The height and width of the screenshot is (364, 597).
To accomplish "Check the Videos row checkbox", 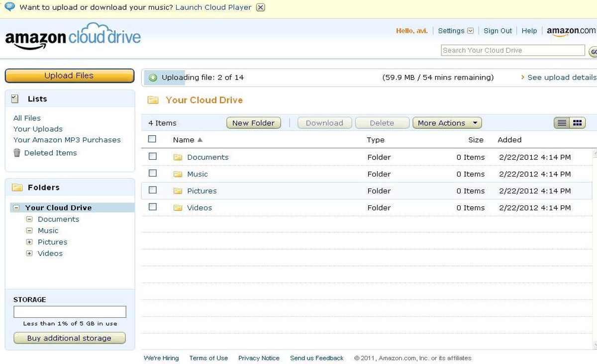I will pos(153,207).
